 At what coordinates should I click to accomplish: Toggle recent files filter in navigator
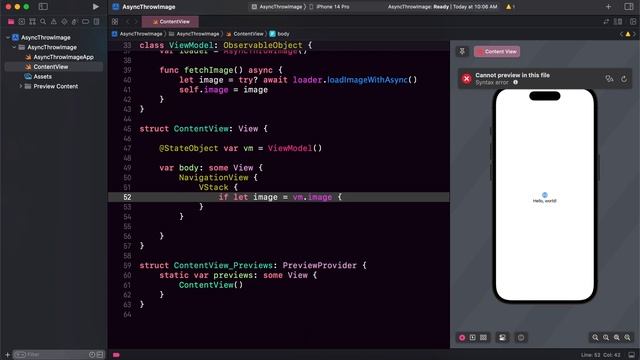click(x=92, y=355)
